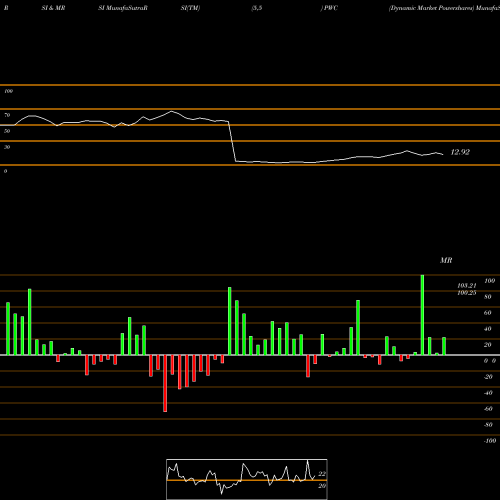Click the steep drop on the RSI line
This screenshot has width=500, height=500.
(232, 142)
